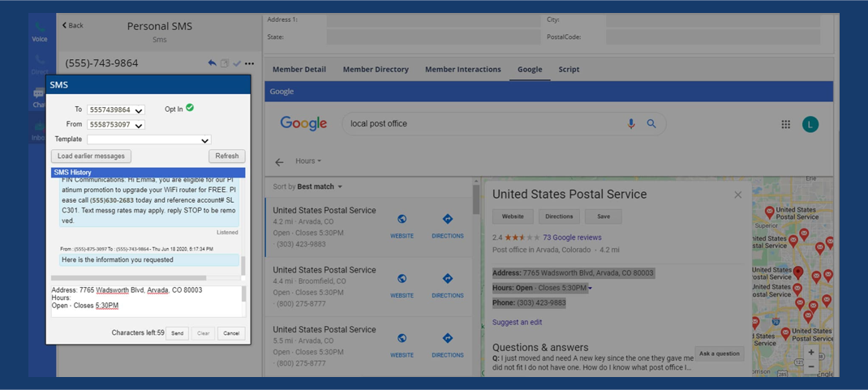Cancel the SMS dialog
Viewport: 868px width, 390px height.
[231, 333]
